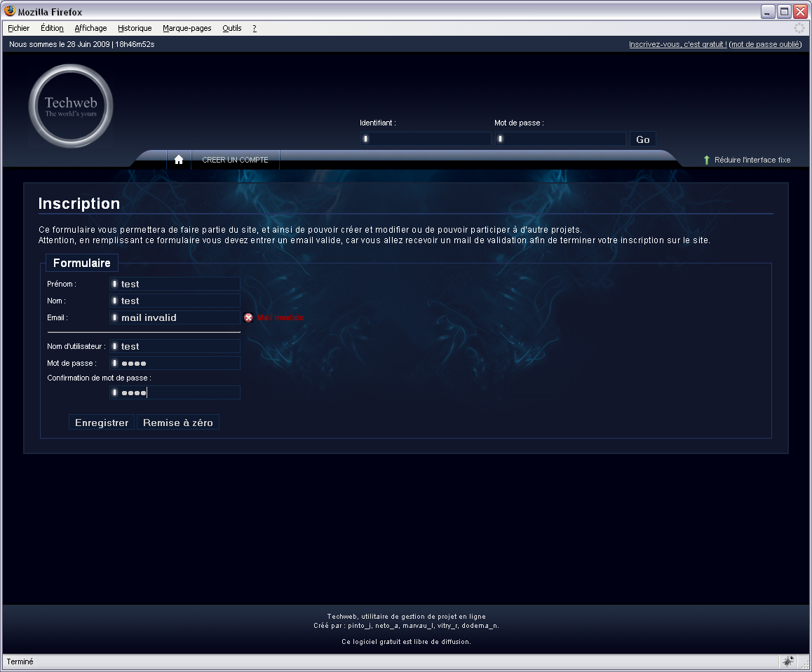Click the red invalid mail error icon
Viewport: 812px width, 672px height.
pyautogui.click(x=248, y=318)
